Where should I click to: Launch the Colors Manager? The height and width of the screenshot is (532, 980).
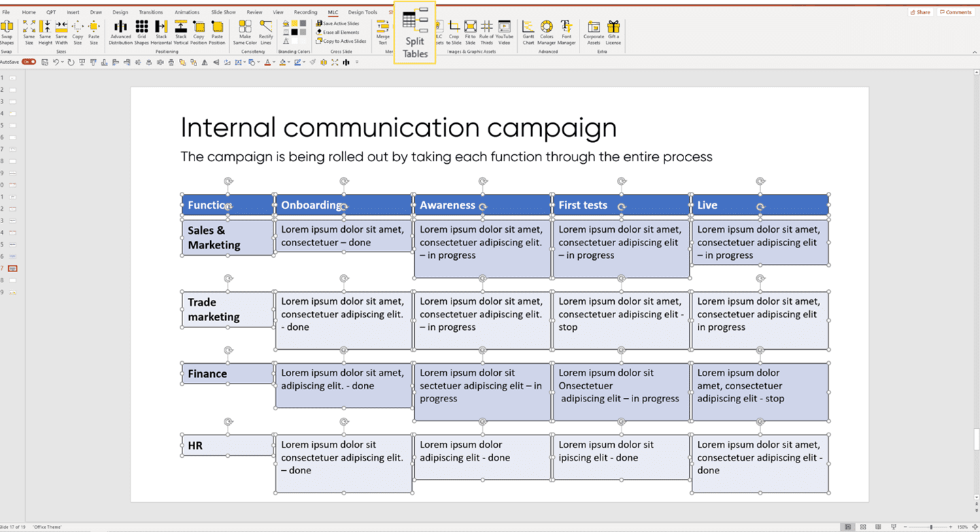[547, 32]
